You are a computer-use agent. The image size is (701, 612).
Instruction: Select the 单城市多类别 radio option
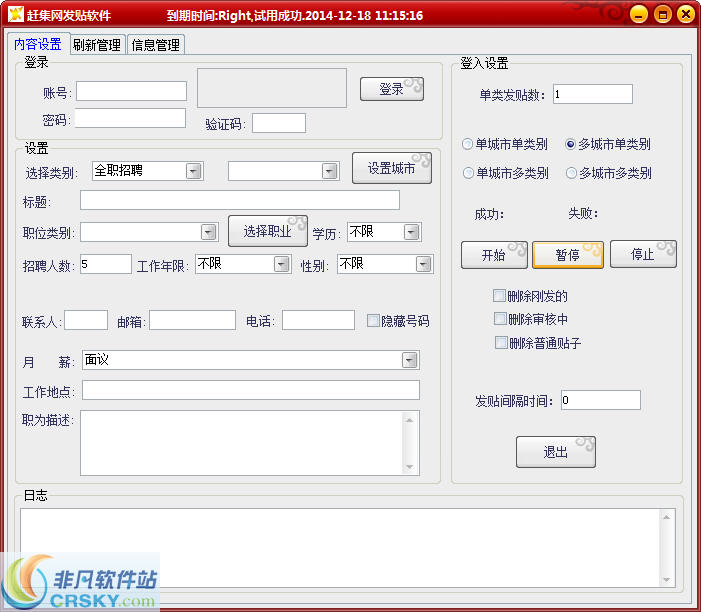(506, 173)
